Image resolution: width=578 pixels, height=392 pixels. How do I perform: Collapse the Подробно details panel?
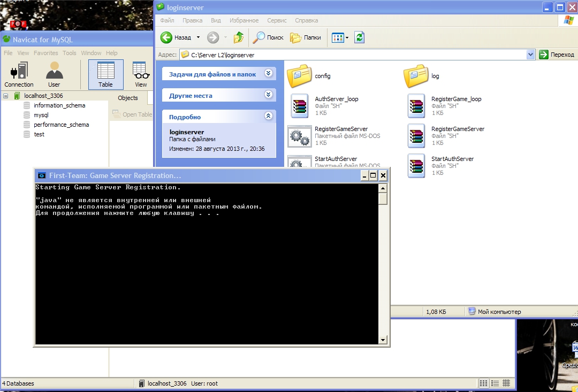268,116
